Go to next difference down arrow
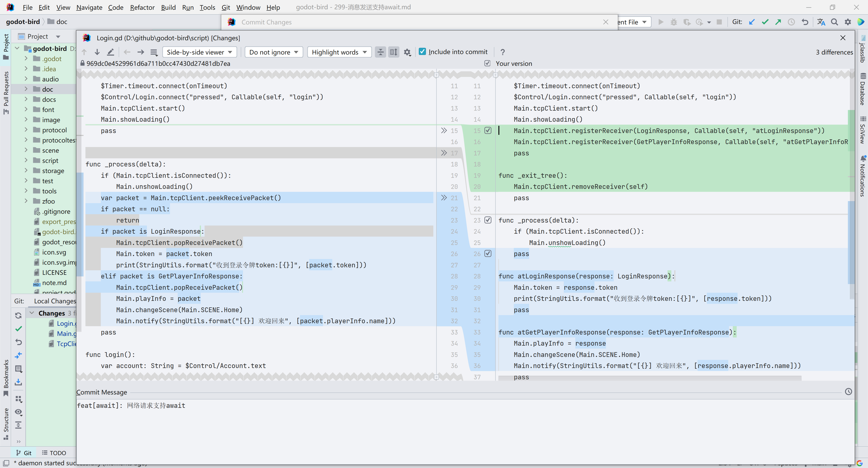Screen dimensions: 868x468 click(97, 52)
